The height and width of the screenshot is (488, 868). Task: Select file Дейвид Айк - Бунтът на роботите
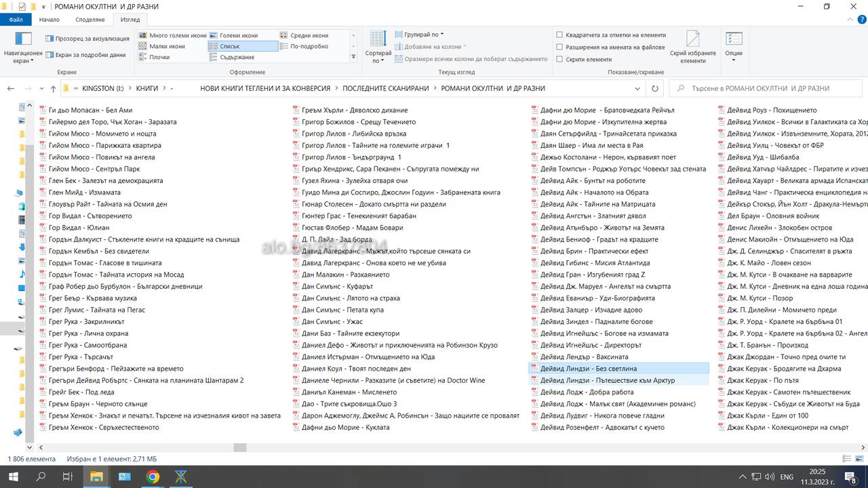click(593, 180)
